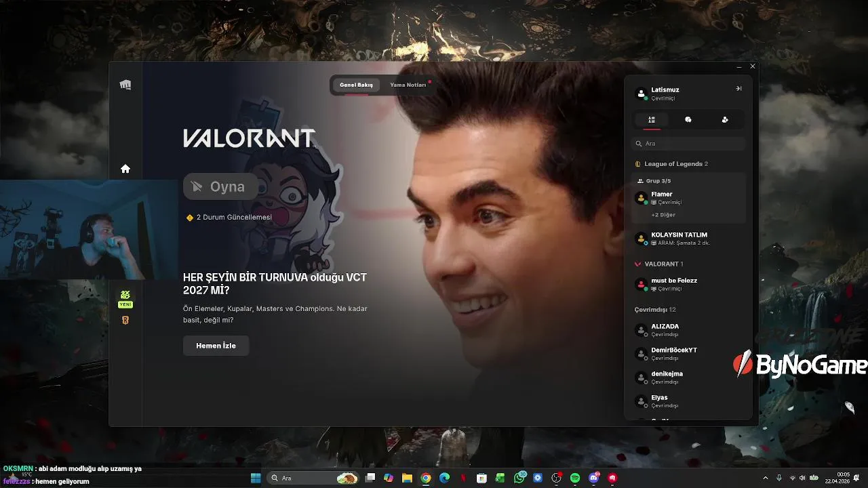Select friend KOLAYSIN TATLIM
This screenshot has width=868, height=488.
point(688,239)
